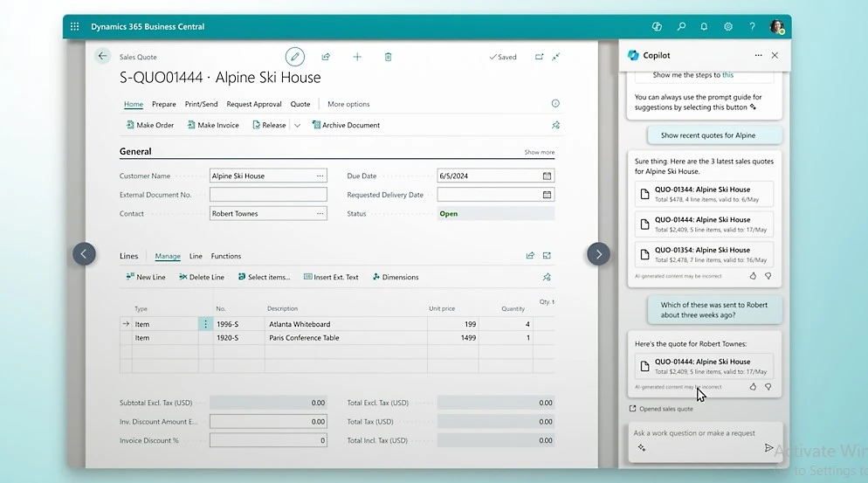868x483 pixels.
Task: Select Manage in Lines section
Action: [168, 256]
